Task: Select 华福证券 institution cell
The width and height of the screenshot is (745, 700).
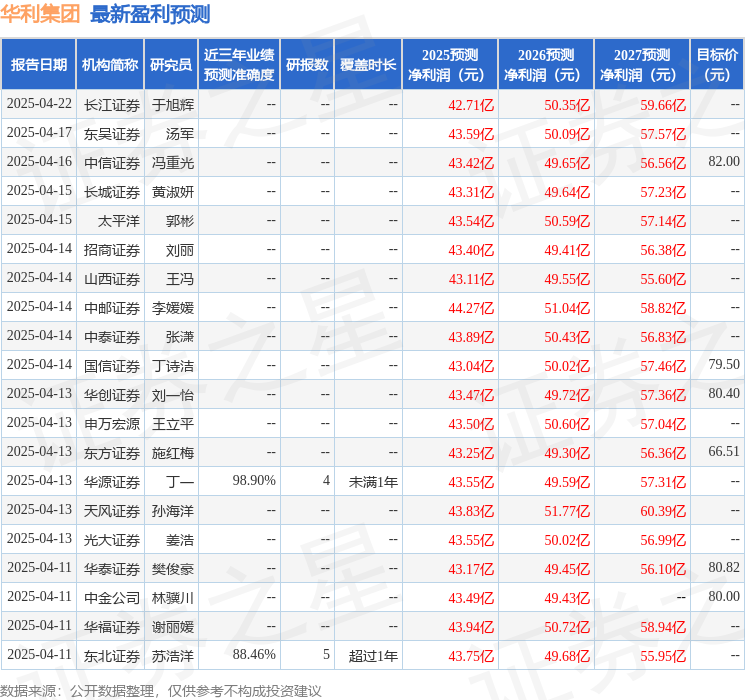Action: [x=112, y=627]
